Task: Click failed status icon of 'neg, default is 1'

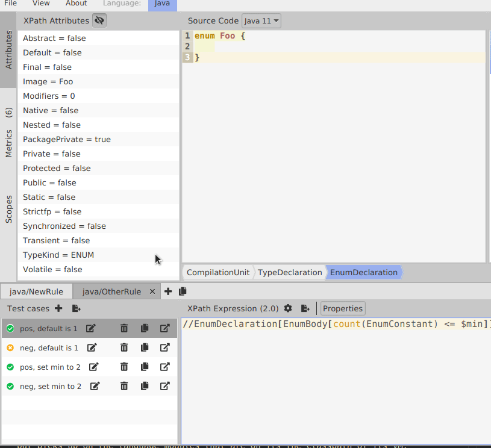Action: 10,347
